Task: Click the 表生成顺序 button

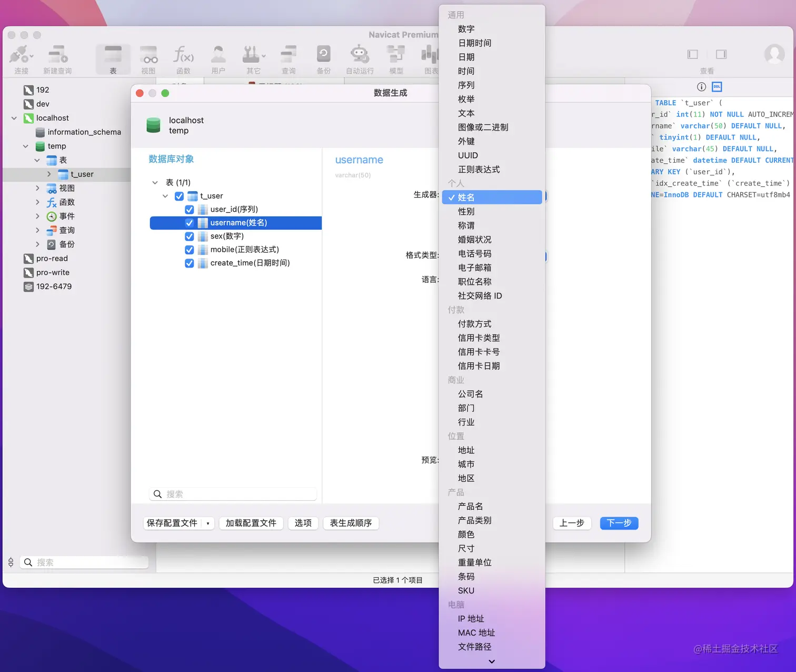Action: point(351,523)
